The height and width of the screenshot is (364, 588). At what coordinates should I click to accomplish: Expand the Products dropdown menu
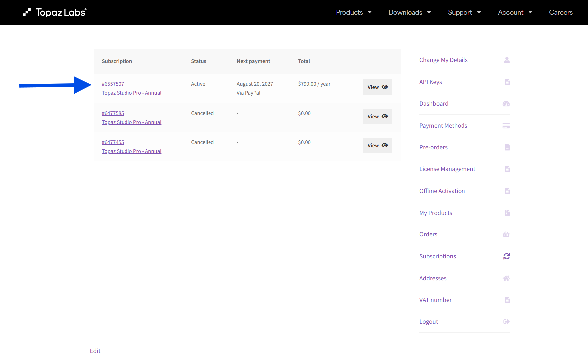click(354, 12)
